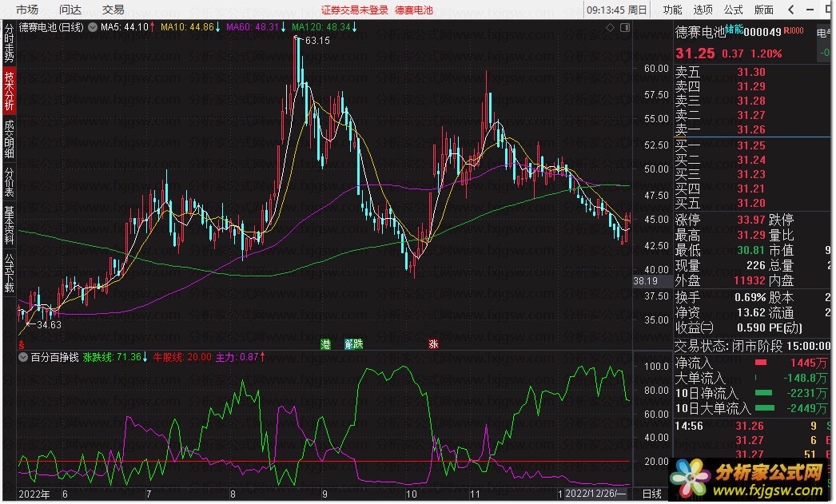Click the 卖五 price 31.30

[750, 72]
